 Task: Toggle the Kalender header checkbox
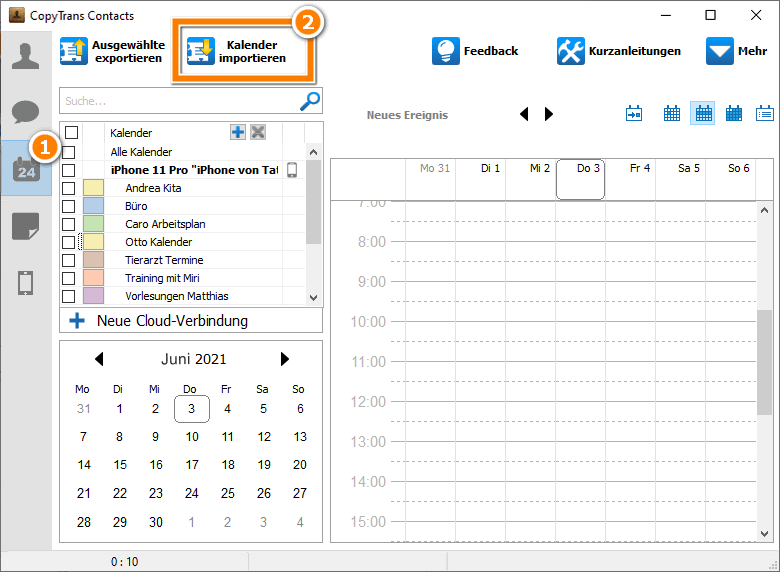click(x=72, y=132)
